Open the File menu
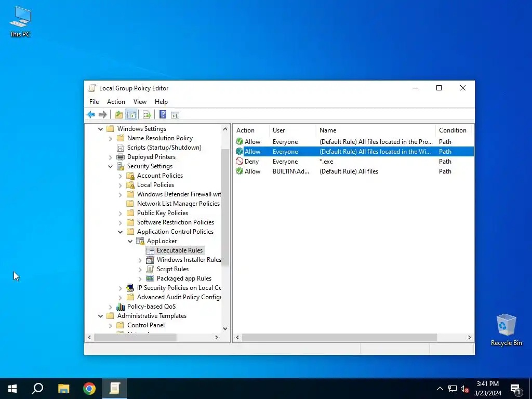The height and width of the screenshot is (399, 532). pos(94,102)
